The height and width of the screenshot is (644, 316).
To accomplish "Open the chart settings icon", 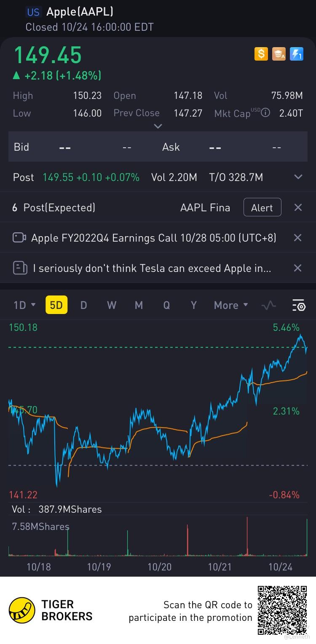I will coord(299,306).
